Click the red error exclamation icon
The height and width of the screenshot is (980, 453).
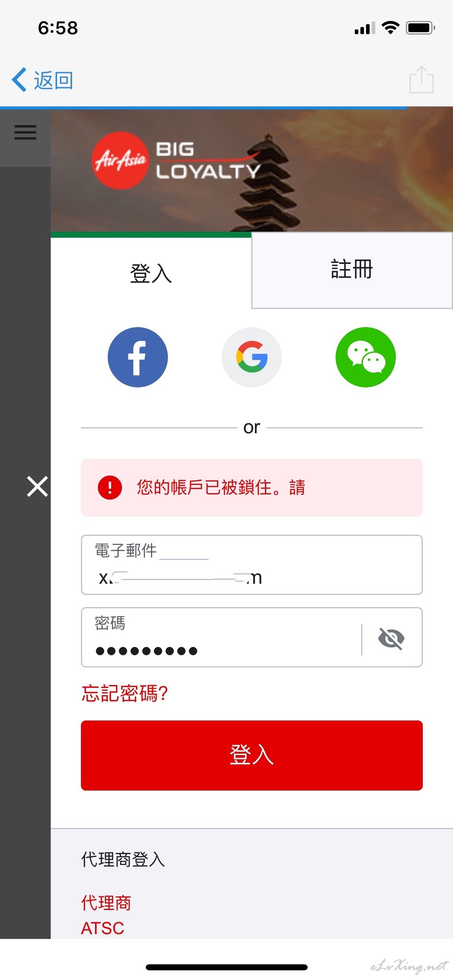tap(110, 488)
